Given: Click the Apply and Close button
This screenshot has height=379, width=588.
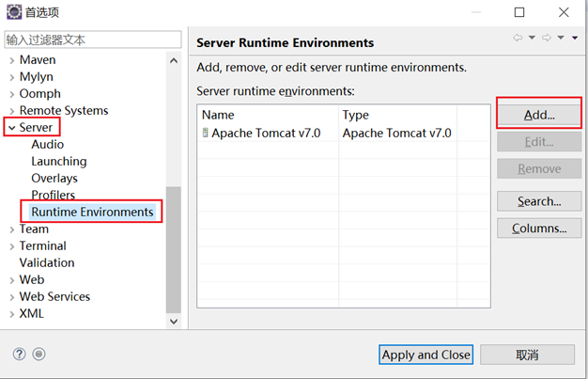Looking at the screenshot, I should (x=426, y=355).
